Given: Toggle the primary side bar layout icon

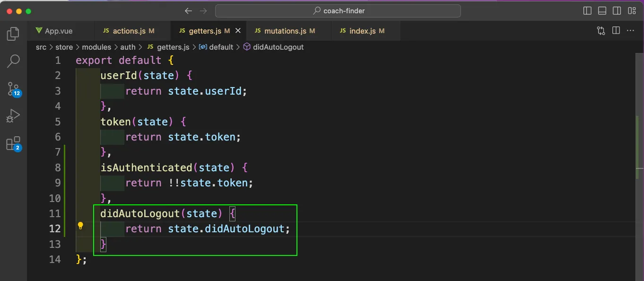Looking at the screenshot, I should (x=588, y=11).
